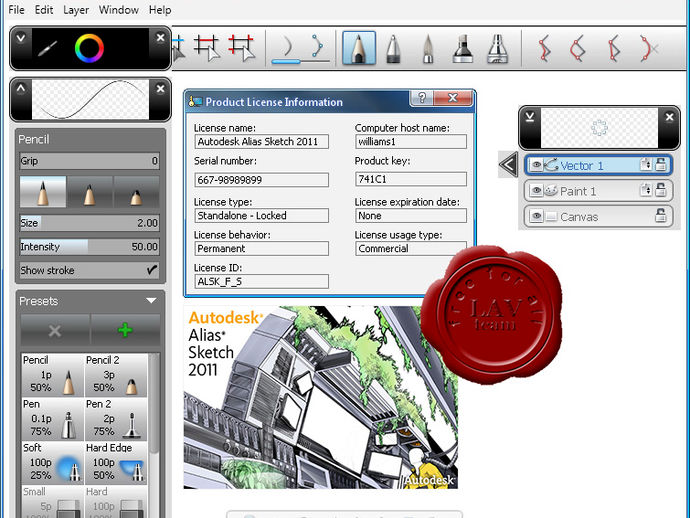Screen dimensions: 690x518
Task: Select the brush tool in top toolbar
Action: tap(428, 48)
